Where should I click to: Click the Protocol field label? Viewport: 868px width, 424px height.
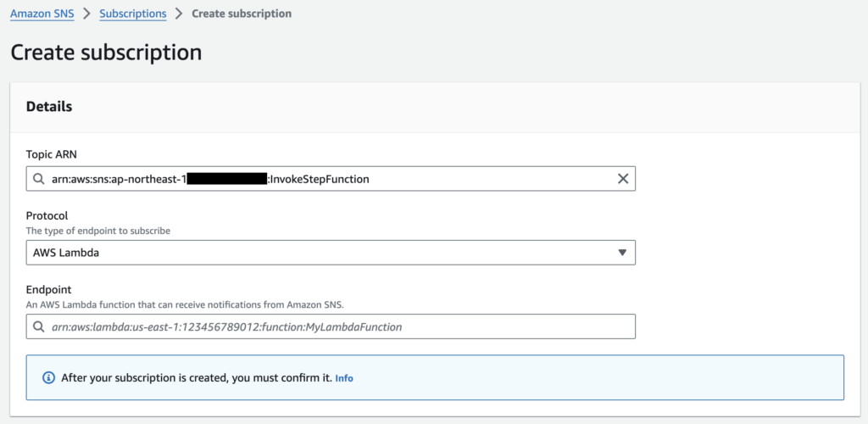[47, 216]
